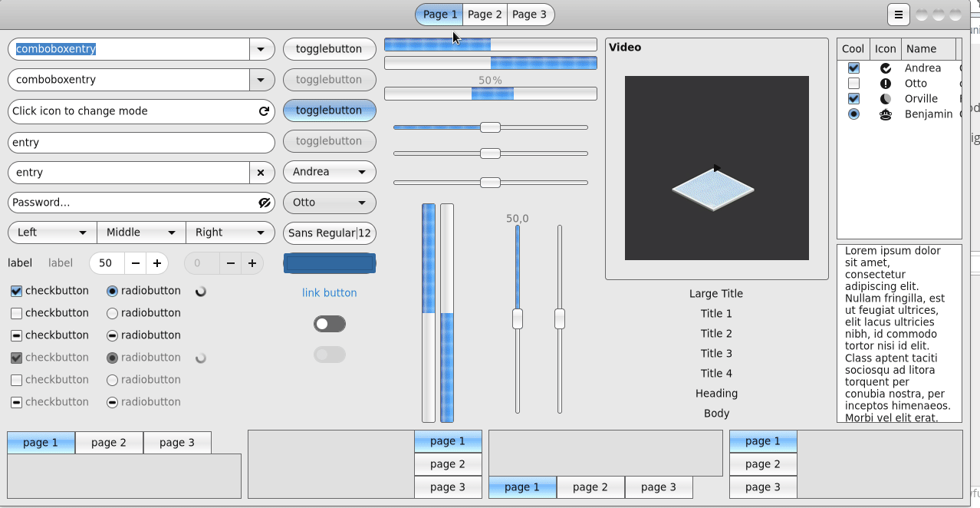Screen dimensions: 980x508
Task: Click the rightmost vertical slider handle
Action: coord(560,318)
